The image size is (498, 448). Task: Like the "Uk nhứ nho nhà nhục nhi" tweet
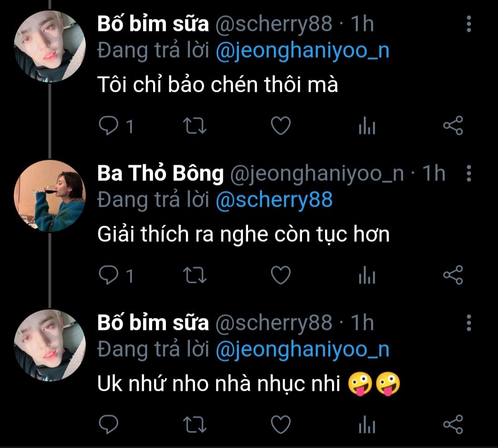pyautogui.click(x=280, y=424)
